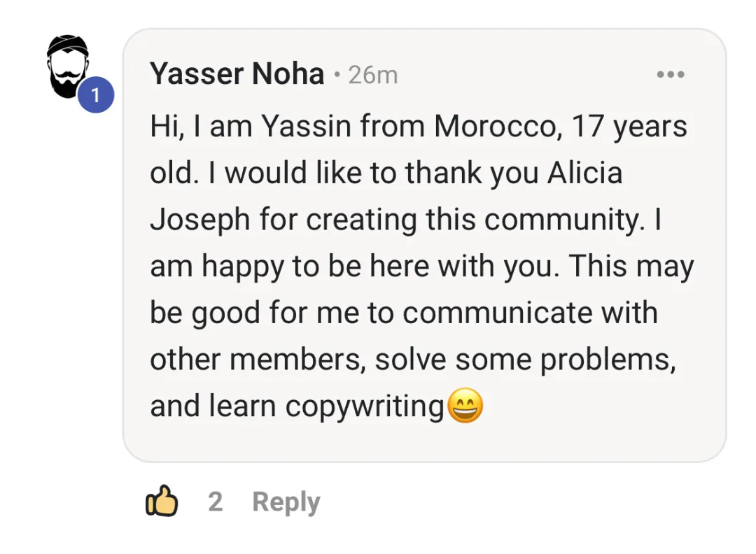Click the name Joseph in the comment
Viewport: 756px width, 554px height.
[x=200, y=220]
